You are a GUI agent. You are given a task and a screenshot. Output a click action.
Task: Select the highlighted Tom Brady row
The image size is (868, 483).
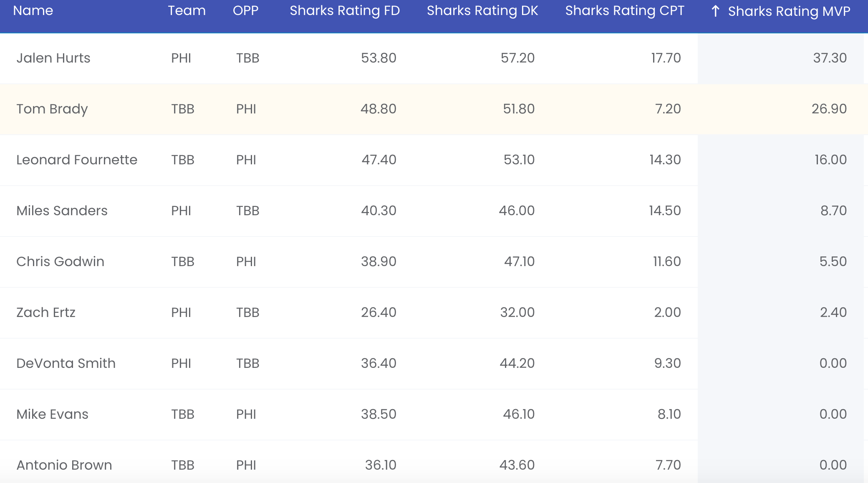52,109
